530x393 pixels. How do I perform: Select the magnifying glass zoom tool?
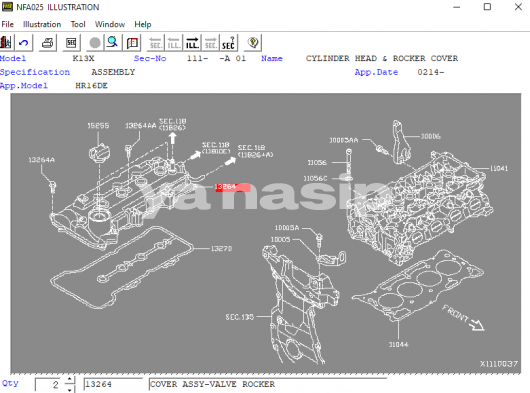113,43
